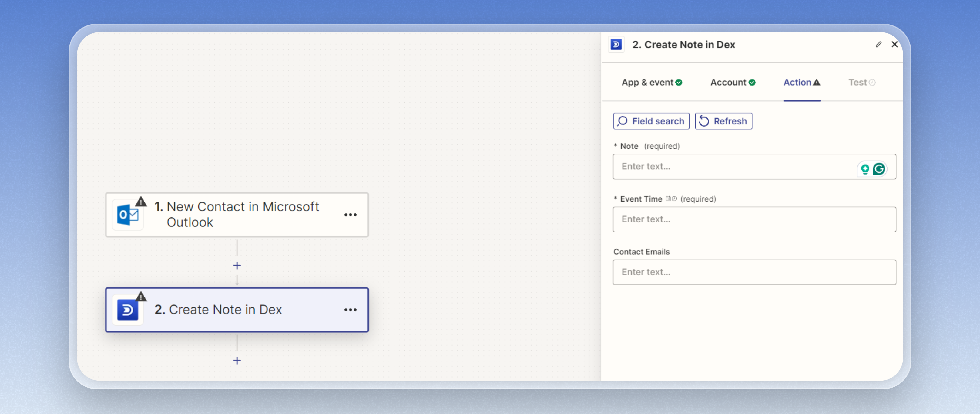Add a step after Create Note in Dex
The image size is (980, 414).
237,360
